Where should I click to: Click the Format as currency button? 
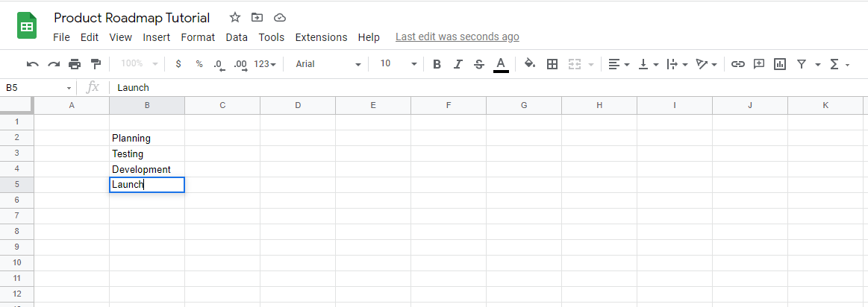click(178, 64)
